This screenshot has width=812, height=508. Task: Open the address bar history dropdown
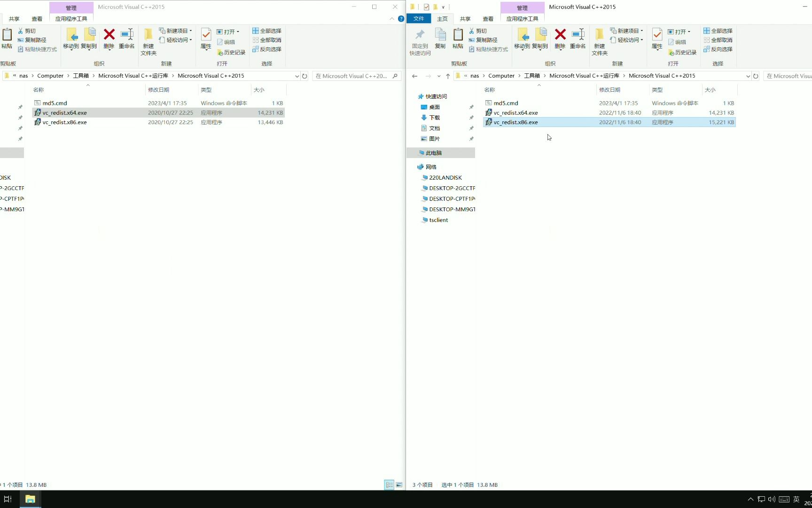coord(748,76)
